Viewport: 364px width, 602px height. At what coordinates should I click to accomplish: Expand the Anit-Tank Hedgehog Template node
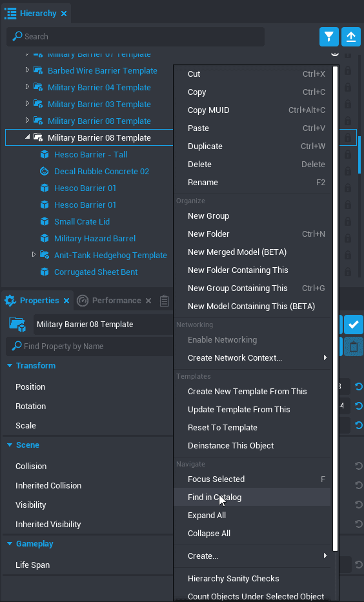point(34,255)
